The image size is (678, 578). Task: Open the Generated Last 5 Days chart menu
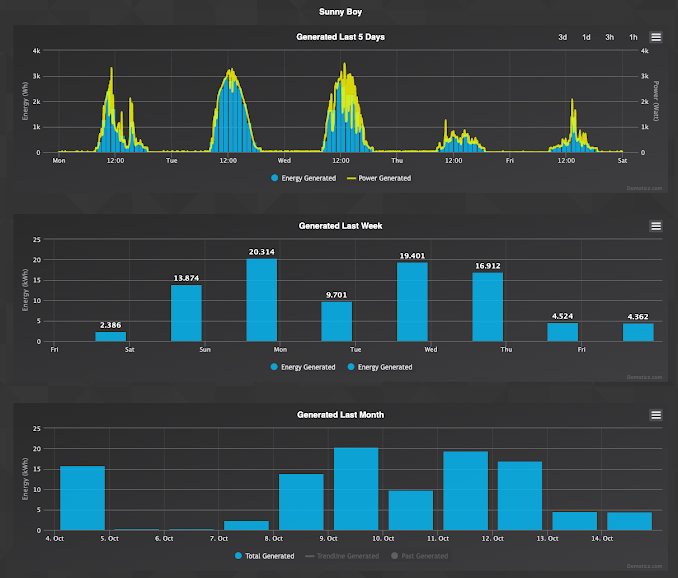tap(656, 37)
